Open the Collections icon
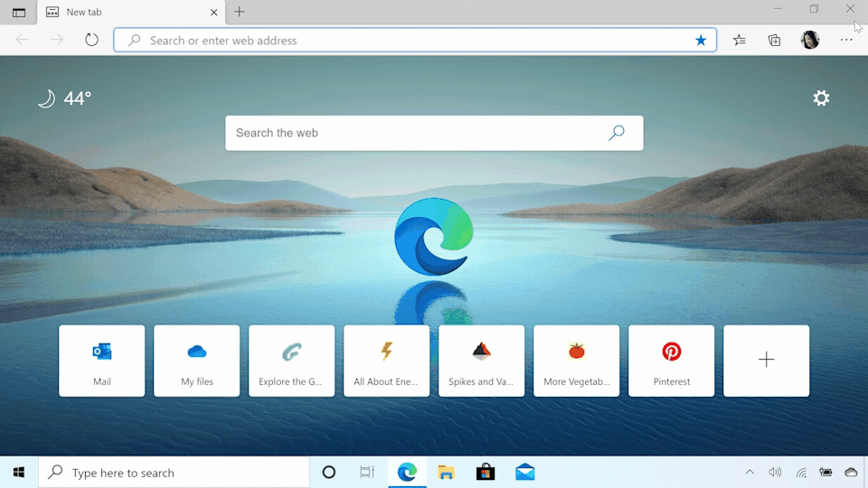Image resolution: width=868 pixels, height=488 pixels. 775,40
